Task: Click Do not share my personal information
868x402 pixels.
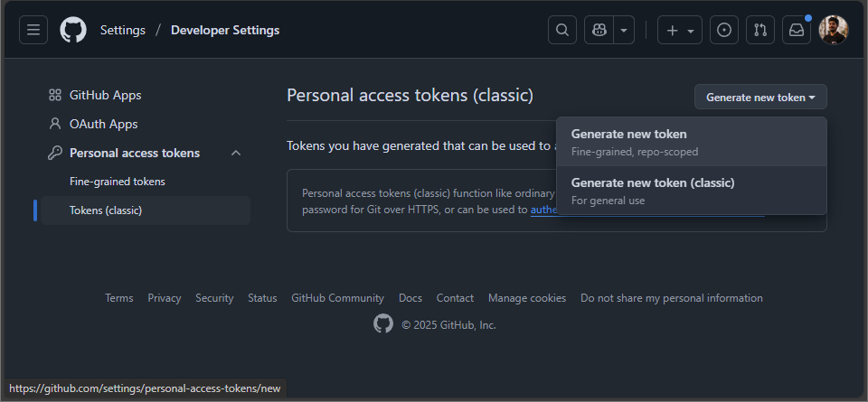Action: tap(672, 298)
